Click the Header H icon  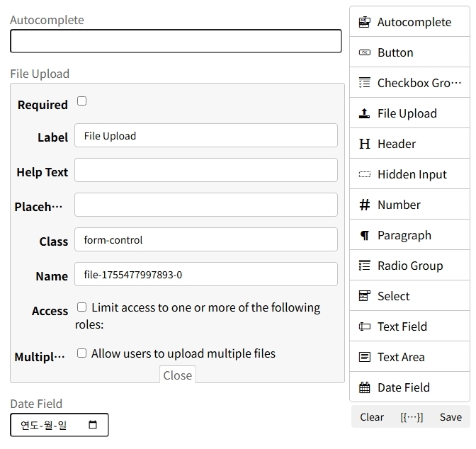(x=364, y=144)
